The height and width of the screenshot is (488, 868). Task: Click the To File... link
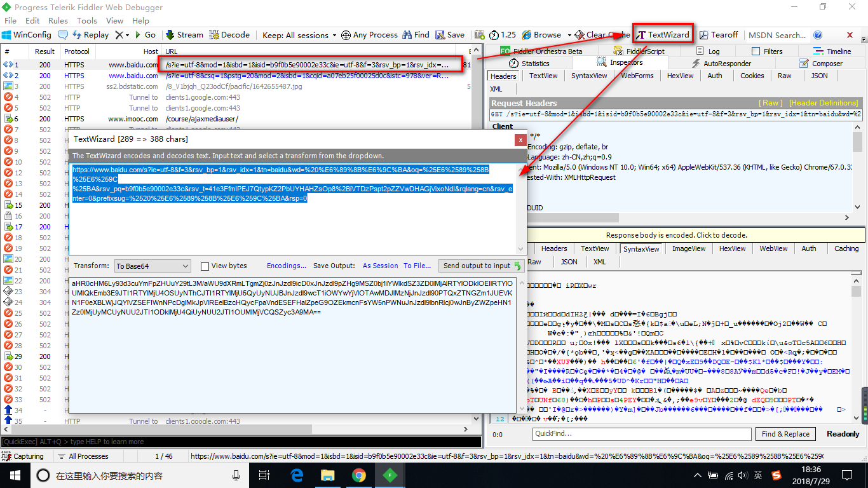[x=417, y=266]
